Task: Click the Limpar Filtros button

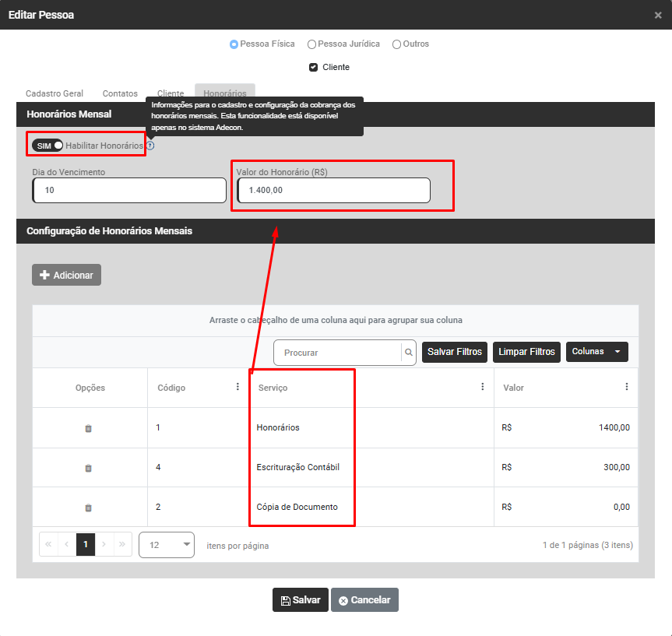Action: [x=526, y=352]
